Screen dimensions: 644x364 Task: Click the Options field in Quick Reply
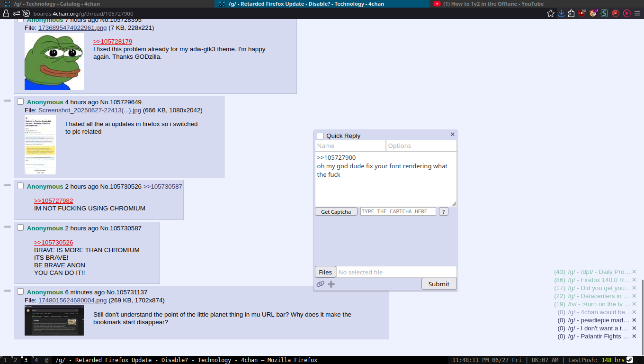421,146
